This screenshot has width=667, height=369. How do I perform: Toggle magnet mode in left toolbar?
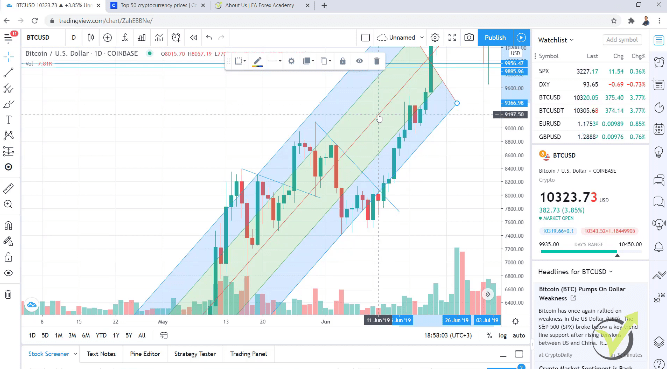click(9, 225)
